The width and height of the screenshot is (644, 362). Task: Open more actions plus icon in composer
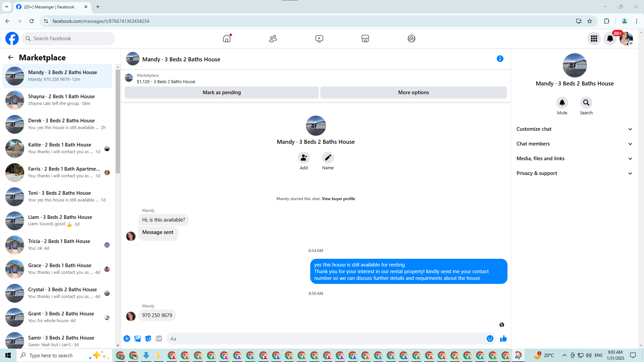pyautogui.click(x=127, y=339)
